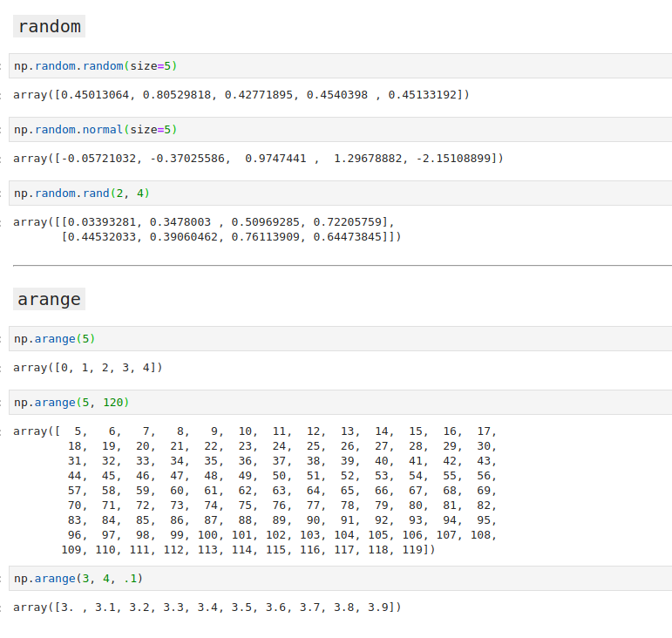Image resolution: width=672 pixels, height=638 pixels.
Task: Click the number 69 in arange output
Action: tap(484, 491)
